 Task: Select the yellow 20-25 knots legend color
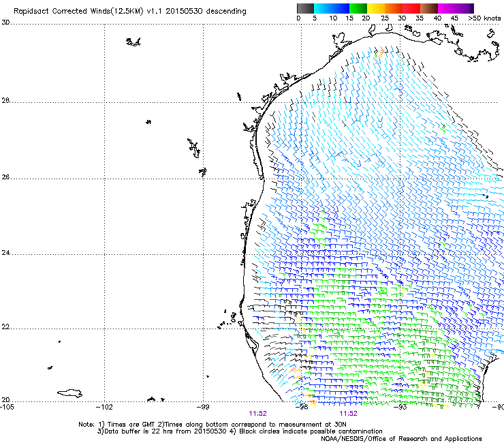[x=376, y=8]
